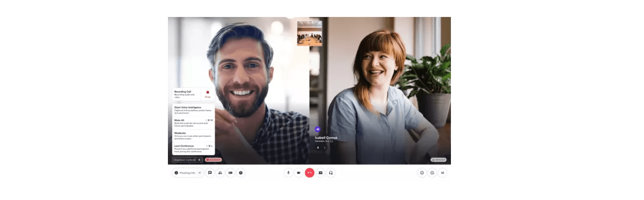Open the keypad icon next to participants
Screen dimensions: 644x200
[x=230, y=173]
